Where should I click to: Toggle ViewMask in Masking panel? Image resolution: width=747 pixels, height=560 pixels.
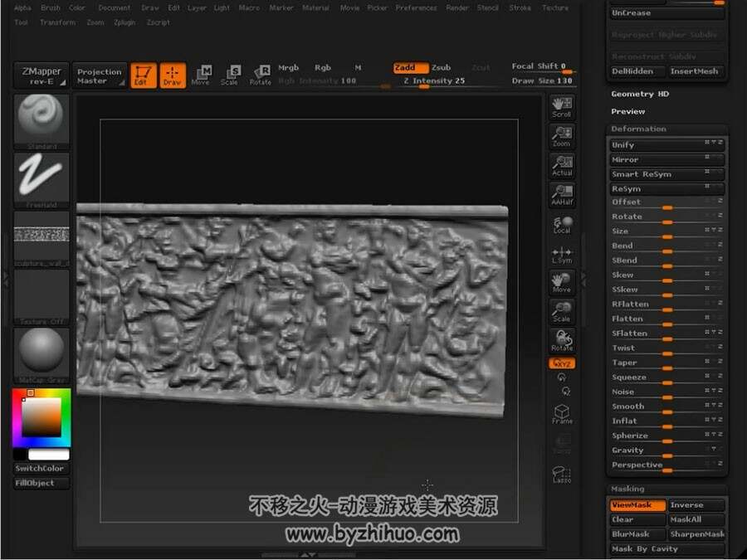pos(637,504)
